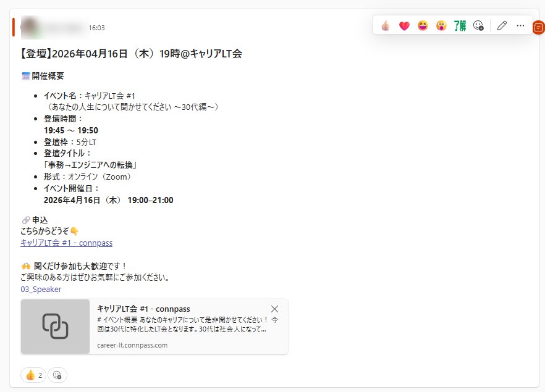
Task: React with the red heart emoji
Action: 404,26
